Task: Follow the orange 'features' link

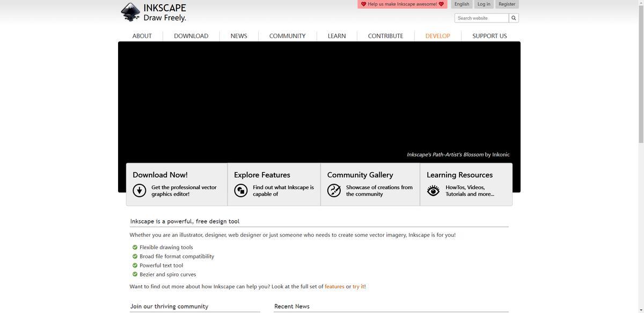Action: click(334, 287)
